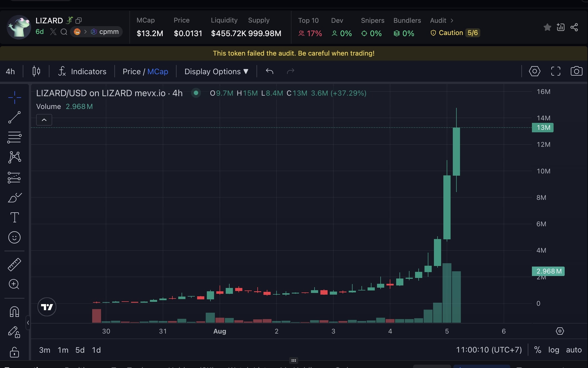
Task: Click the 2.968M volume axis label
Action: tap(548, 271)
